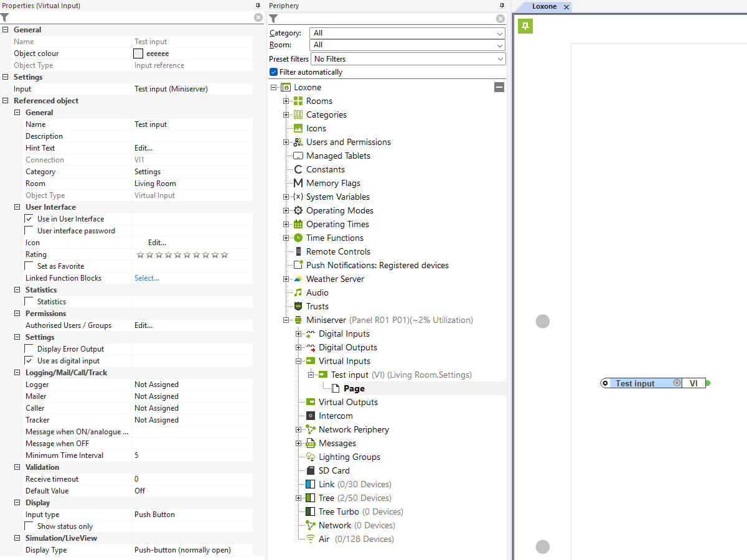Click Select link for Linked Function Blocks
The height and width of the screenshot is (560, 747).
(x=147, y=278)
